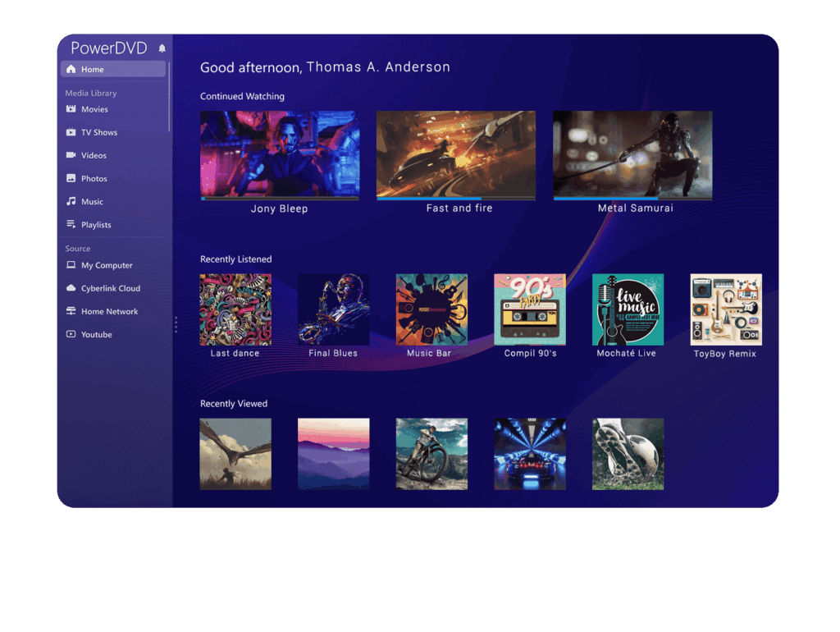Select the Youtube play icon
This screenshot has width=840, height=632.
71,334
